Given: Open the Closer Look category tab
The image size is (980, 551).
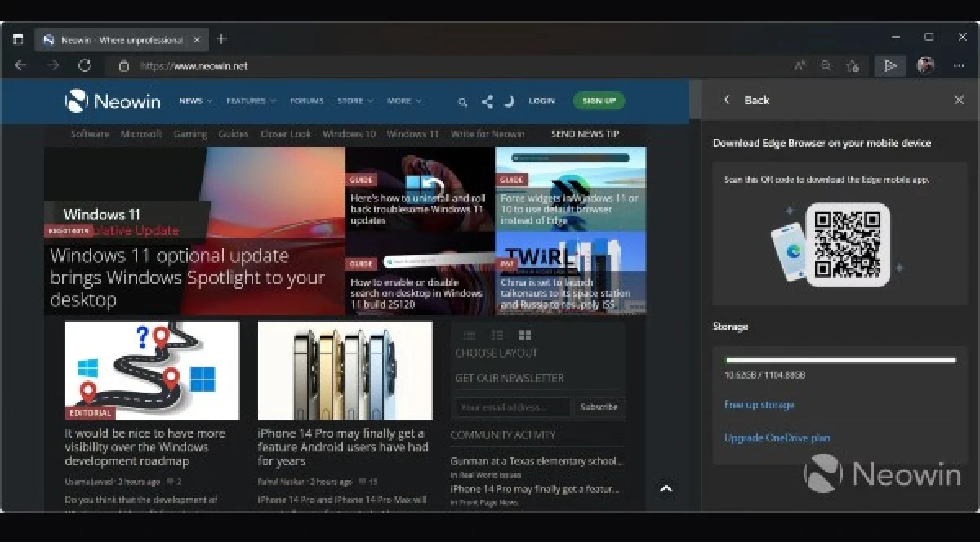Looking at the screenshot, I should pyautogui.click(x=286, y=134).
